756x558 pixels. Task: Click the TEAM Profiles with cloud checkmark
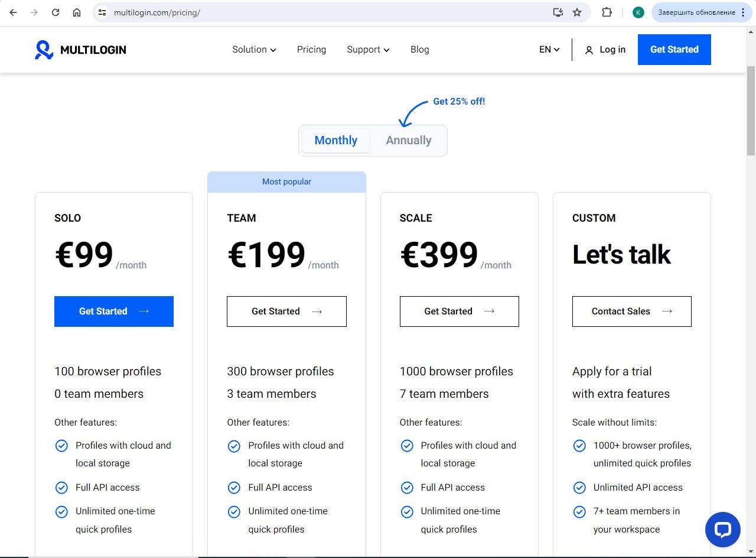(234, 446)
